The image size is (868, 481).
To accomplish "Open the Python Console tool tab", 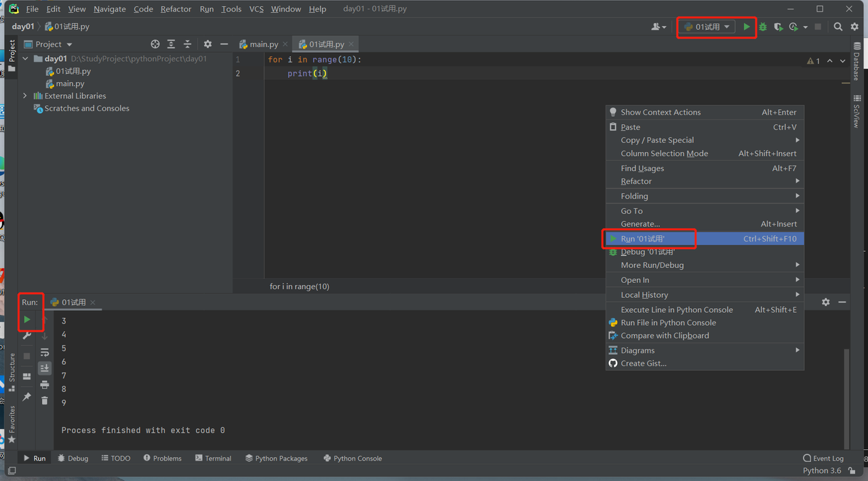I will coord(353,459).
